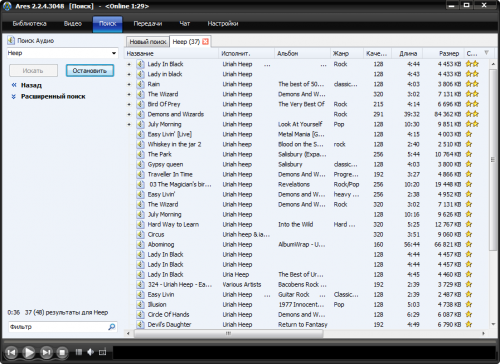Click the Остановить button
500x364 pixels.
(x=90, y=71)
